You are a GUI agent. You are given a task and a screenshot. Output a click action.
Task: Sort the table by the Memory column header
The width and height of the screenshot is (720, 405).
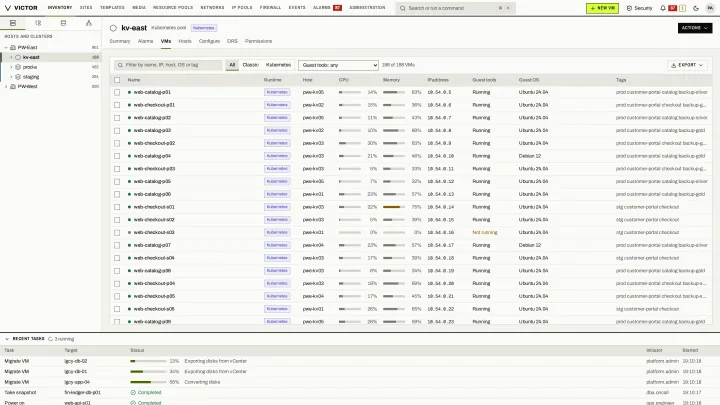coord(391,80)
